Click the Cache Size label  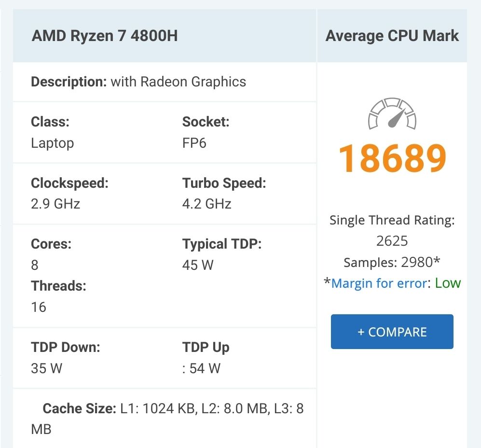(80, 409)
